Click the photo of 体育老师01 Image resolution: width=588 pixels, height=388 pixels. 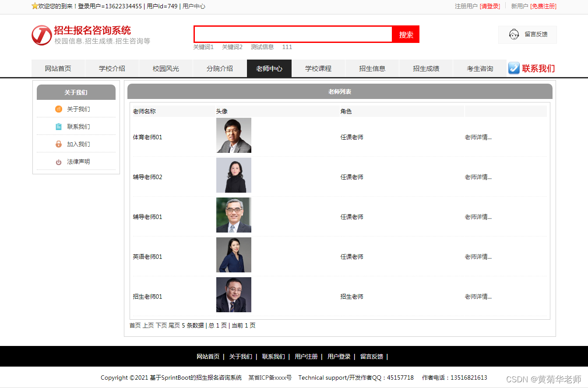pos(233,135)
